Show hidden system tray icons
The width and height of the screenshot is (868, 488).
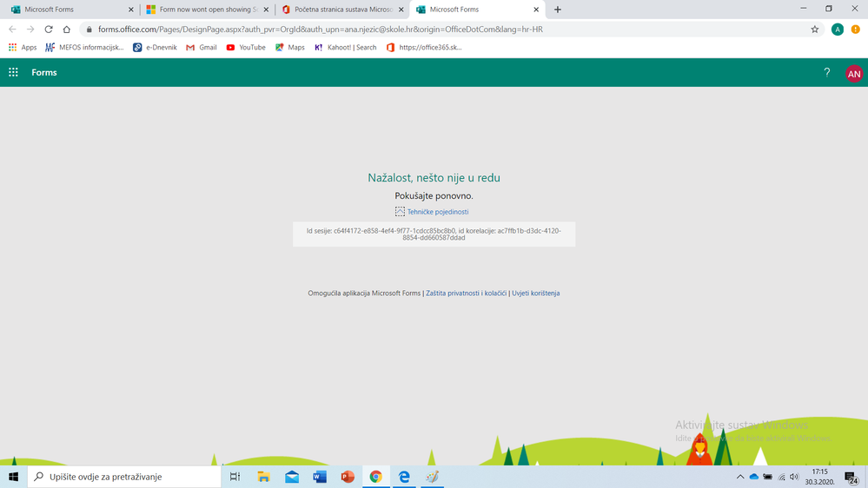pos(740,477)
